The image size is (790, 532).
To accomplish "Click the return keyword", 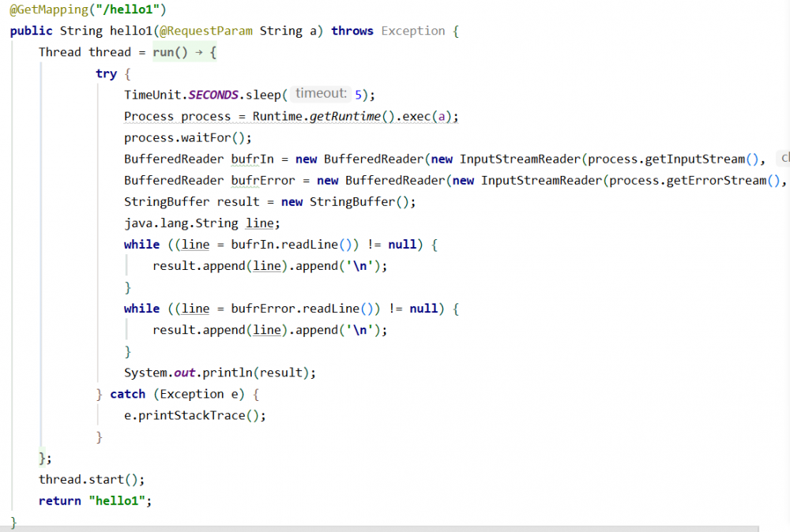I will pyautogui.click(x=60, y=501).
